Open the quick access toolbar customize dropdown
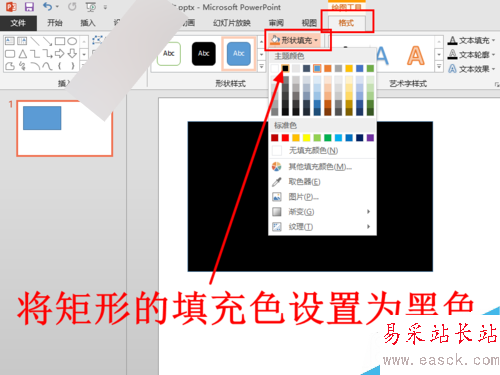The width and height of the screenshot is (500, 375). coord(105,7)
